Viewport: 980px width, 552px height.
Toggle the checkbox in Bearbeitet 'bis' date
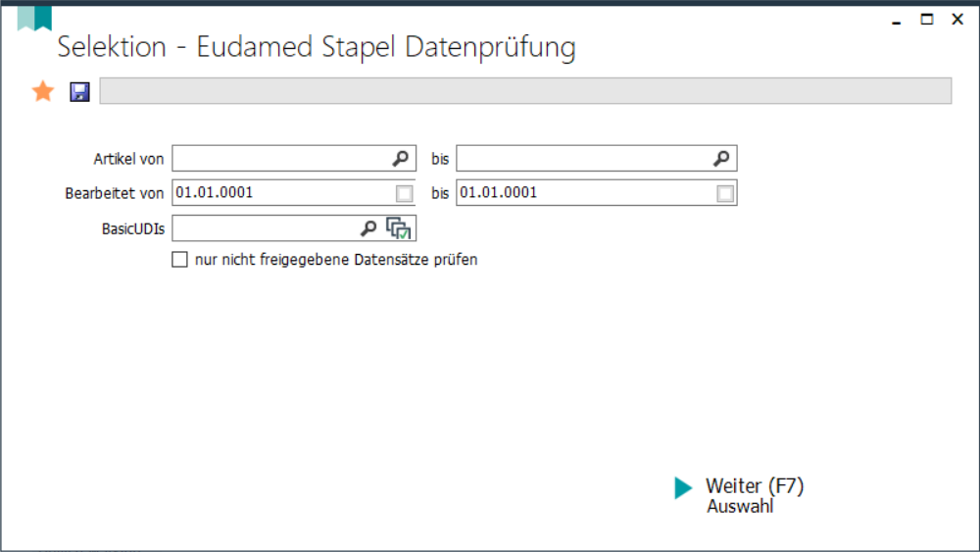point(724,194)
